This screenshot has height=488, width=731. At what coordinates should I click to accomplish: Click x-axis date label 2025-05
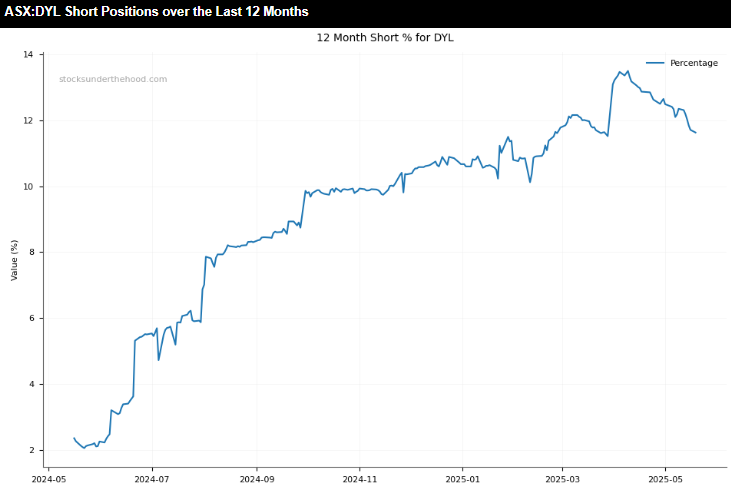tap(665, 479)
